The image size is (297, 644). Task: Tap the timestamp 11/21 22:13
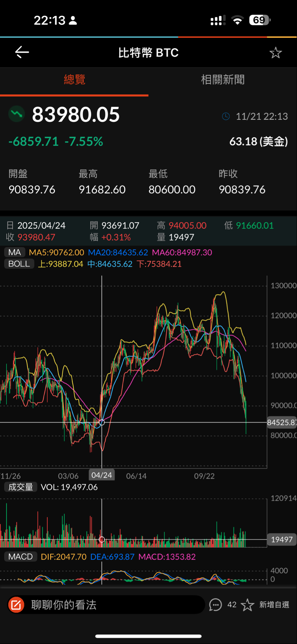tap(262, 116)
